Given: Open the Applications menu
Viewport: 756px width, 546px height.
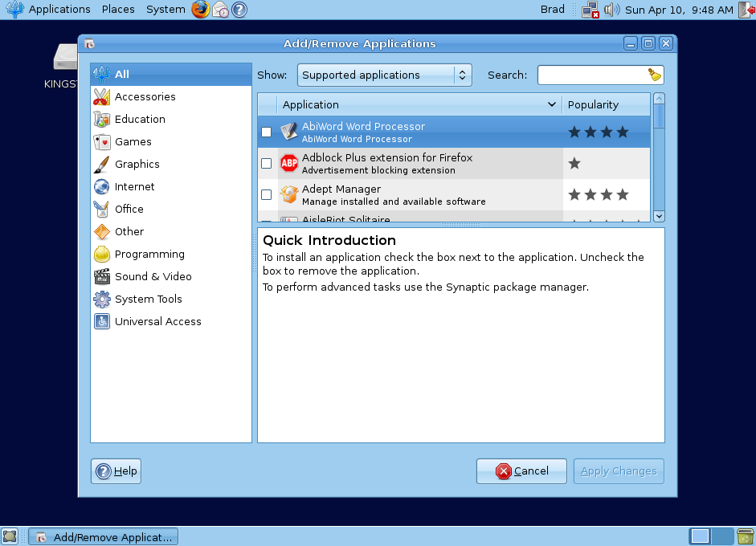Looking at the screenshot, I should (x=59, y=9).
